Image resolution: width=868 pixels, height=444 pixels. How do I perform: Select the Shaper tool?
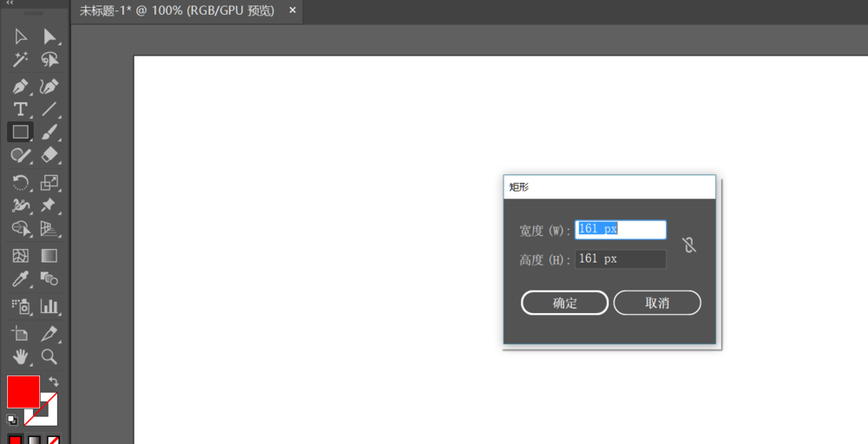pos(21,155)
